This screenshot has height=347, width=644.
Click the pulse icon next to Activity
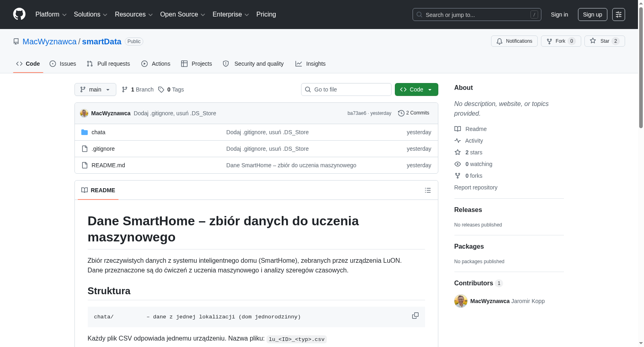click(458, 141)
